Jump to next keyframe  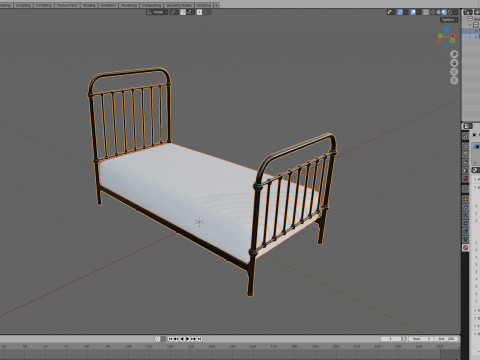(193, 339)
